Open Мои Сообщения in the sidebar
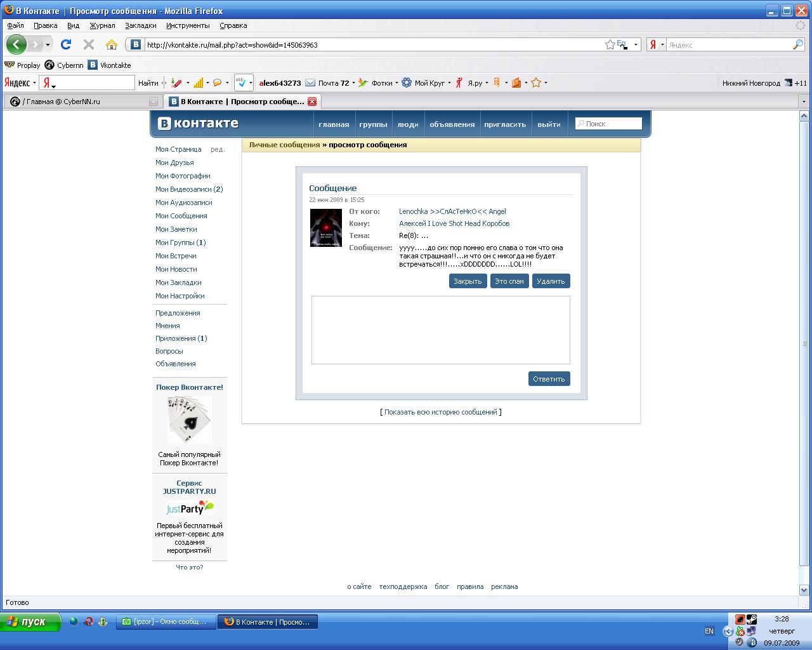 tap(181, 216)
